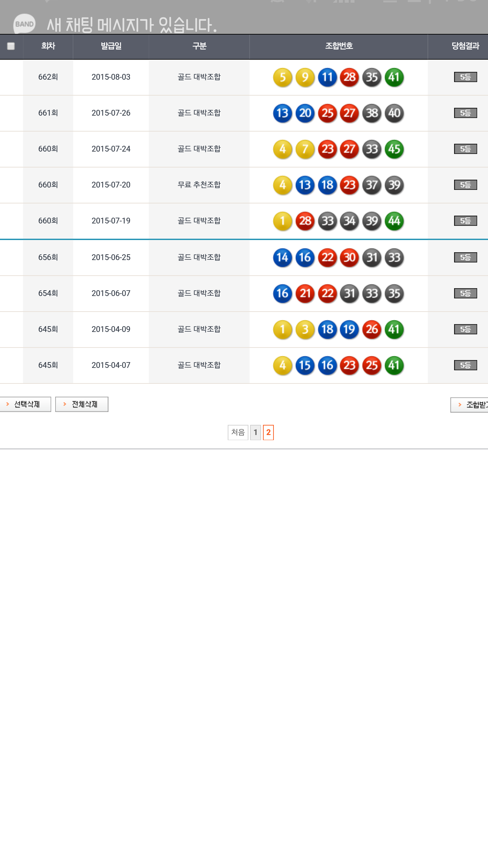Go to the 처음 first page link
Viewport: 488px width, 868px height.
(238, 432)
